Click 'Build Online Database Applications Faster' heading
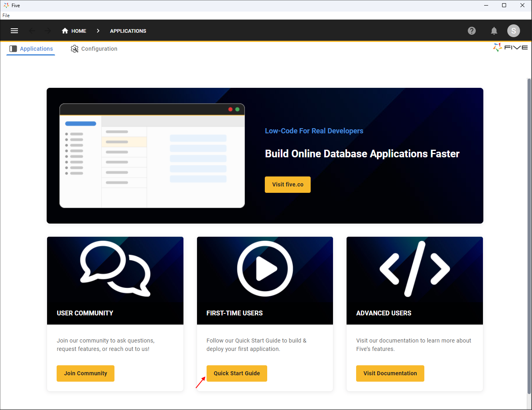This screenshot has height=410, width=532. click(x=362, y=154)
